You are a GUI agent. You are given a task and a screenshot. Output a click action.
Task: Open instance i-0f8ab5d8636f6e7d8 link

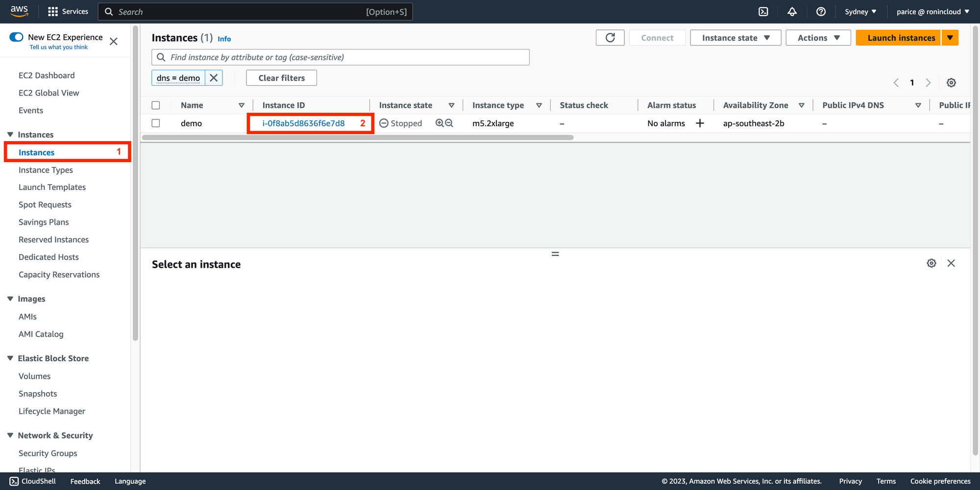click(303, 123)
